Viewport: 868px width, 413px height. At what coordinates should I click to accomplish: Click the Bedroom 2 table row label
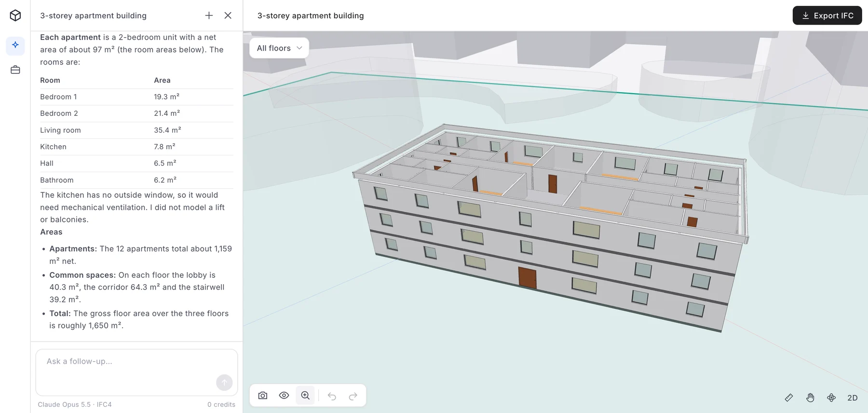click(x=59, y=113)
